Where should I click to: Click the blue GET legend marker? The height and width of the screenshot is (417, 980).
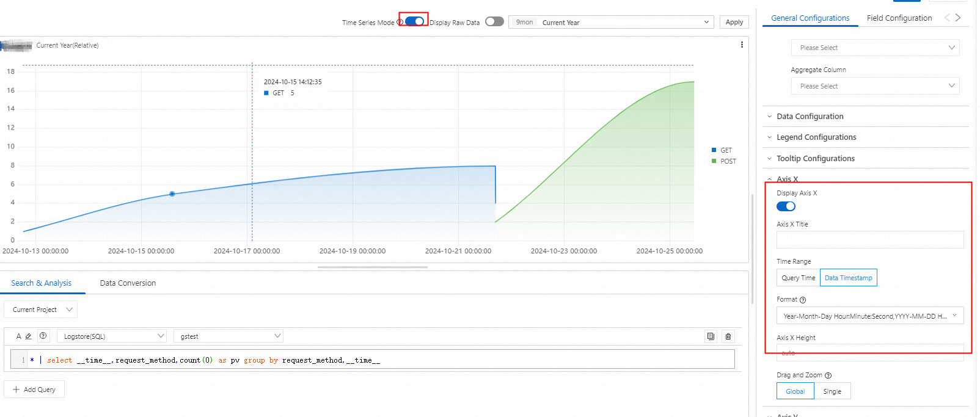pos(714,150)
